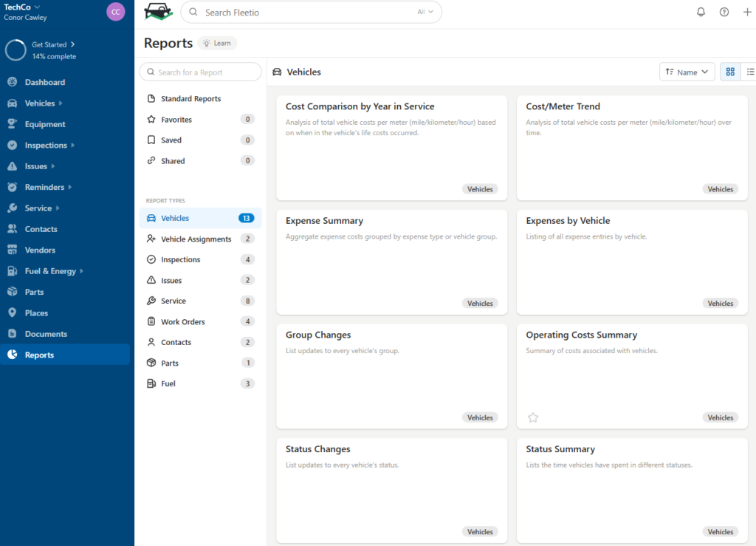Open notifications via the bell icon
This screenshot has width=756, height=546.
click(x=701, y=12)
